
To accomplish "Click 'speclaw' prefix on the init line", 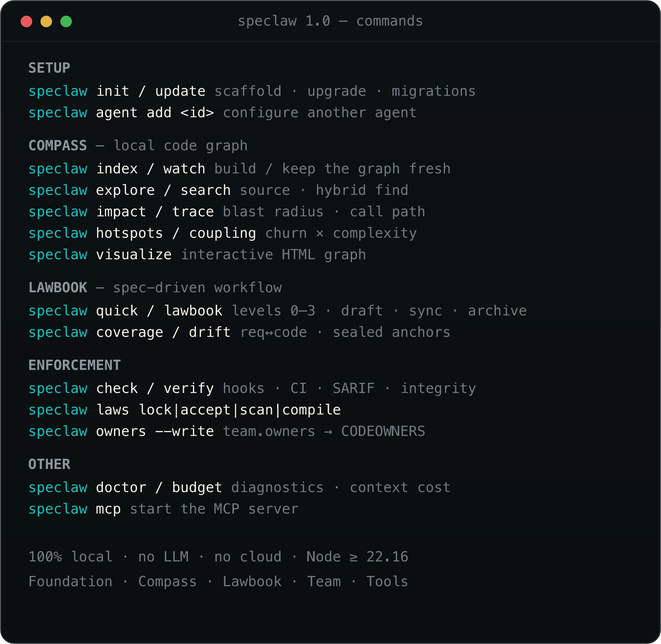I will (58, 91).
